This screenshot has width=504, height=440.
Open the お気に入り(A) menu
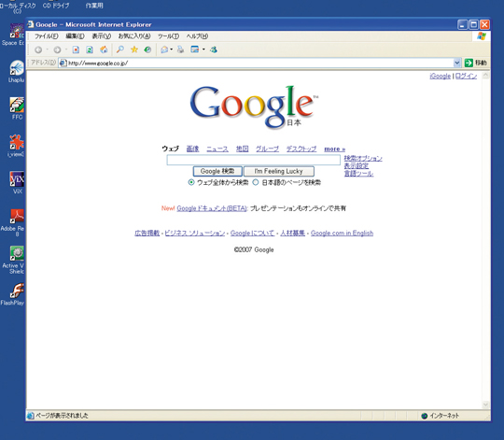[x=134, y=36]
